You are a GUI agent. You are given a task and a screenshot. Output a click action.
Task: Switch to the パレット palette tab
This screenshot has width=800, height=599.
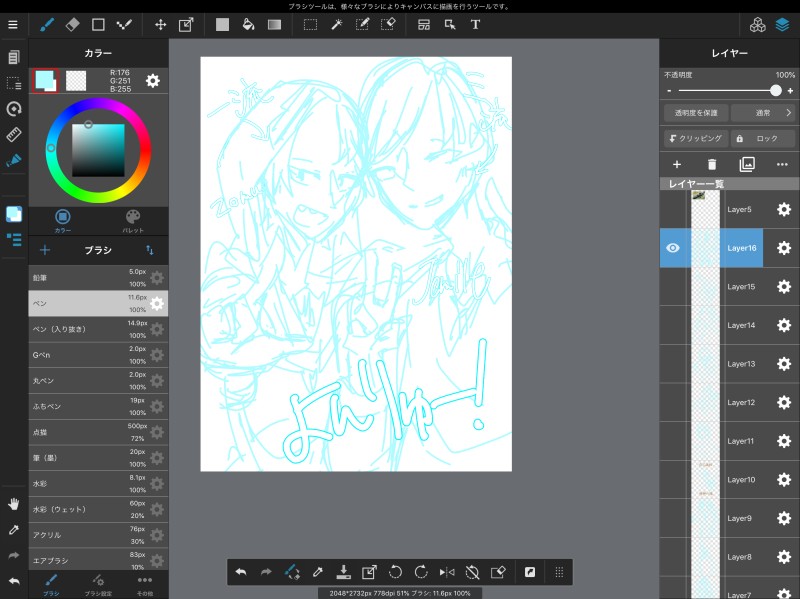click(133, 221)
